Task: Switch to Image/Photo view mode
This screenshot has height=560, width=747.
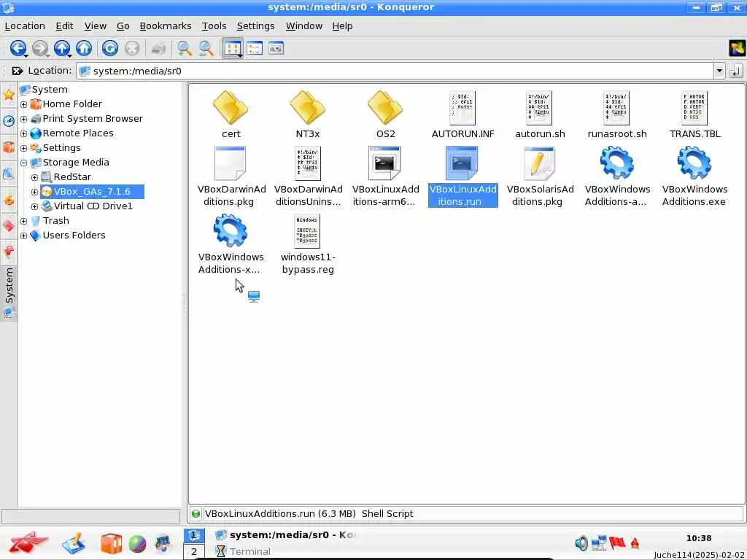Action: (x=276, y=48)
